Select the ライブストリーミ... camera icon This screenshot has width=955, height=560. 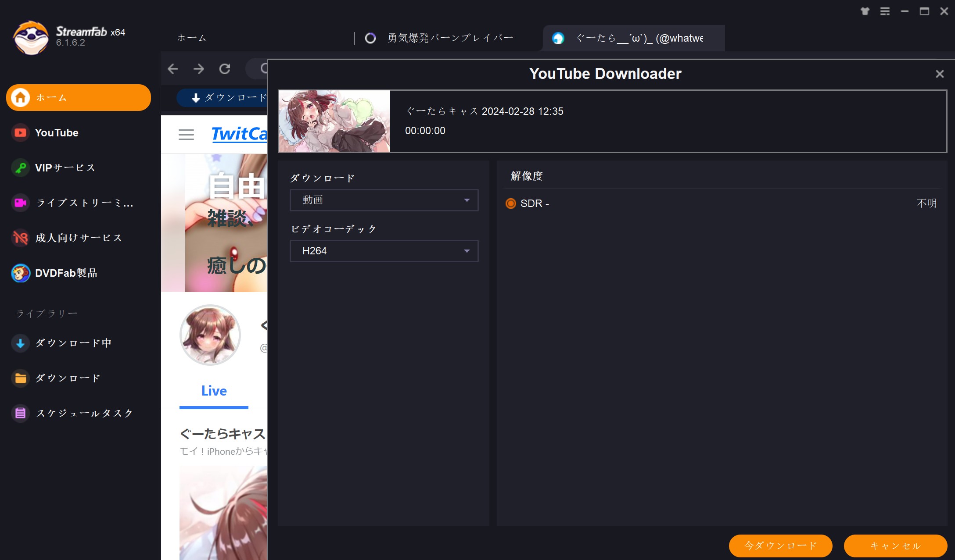point(20,203)
